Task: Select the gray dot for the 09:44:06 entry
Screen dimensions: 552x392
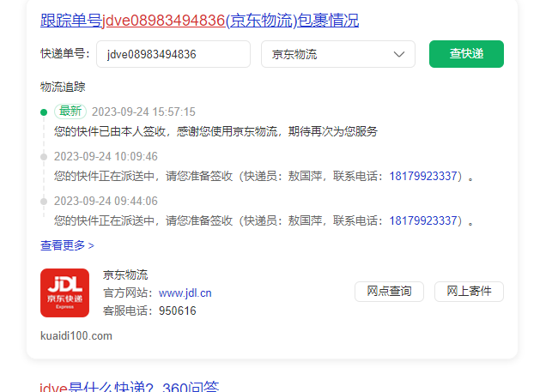Action: click(x=44, y=201)
